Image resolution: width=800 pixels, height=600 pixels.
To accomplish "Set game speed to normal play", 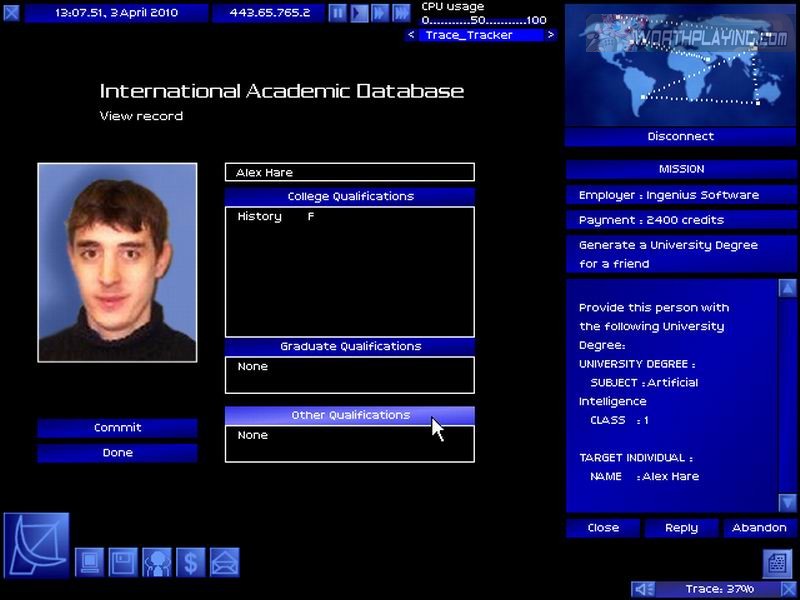I will [359, 13].
